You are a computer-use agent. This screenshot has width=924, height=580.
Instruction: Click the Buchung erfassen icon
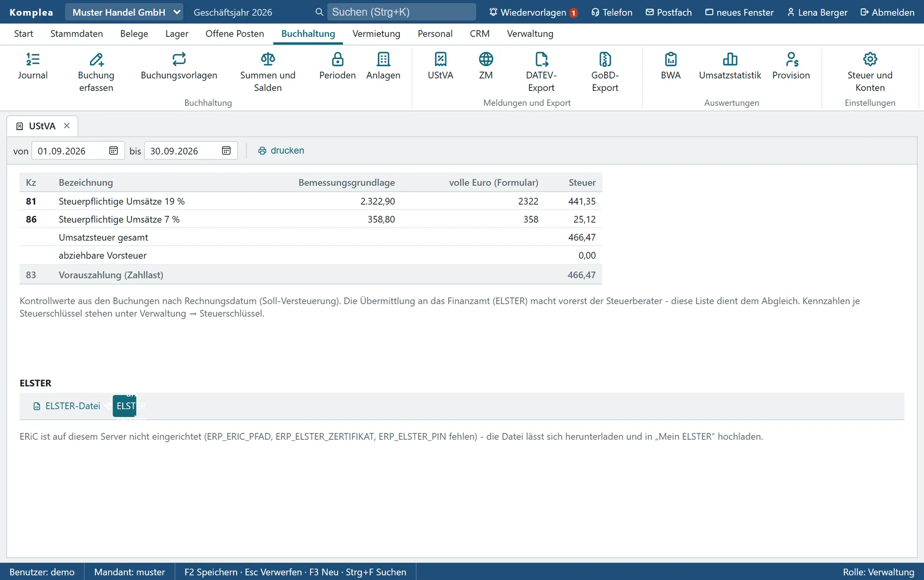tap(96, 73)
